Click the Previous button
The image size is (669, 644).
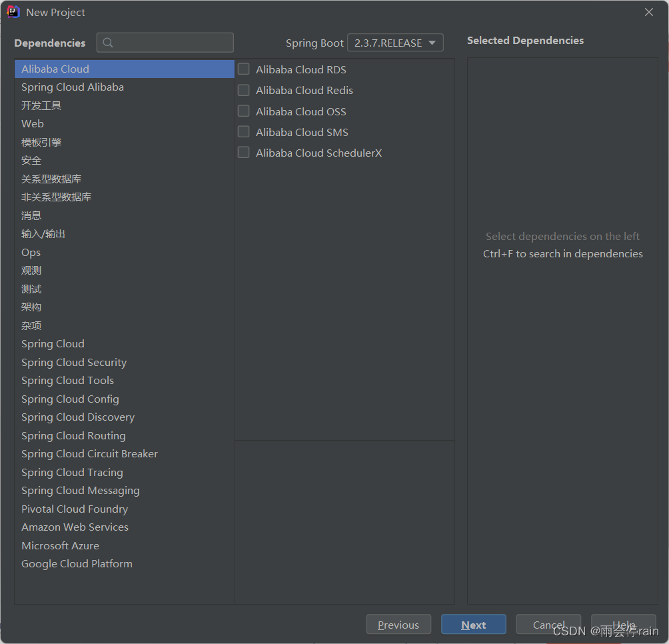click(x=398, y=625)
